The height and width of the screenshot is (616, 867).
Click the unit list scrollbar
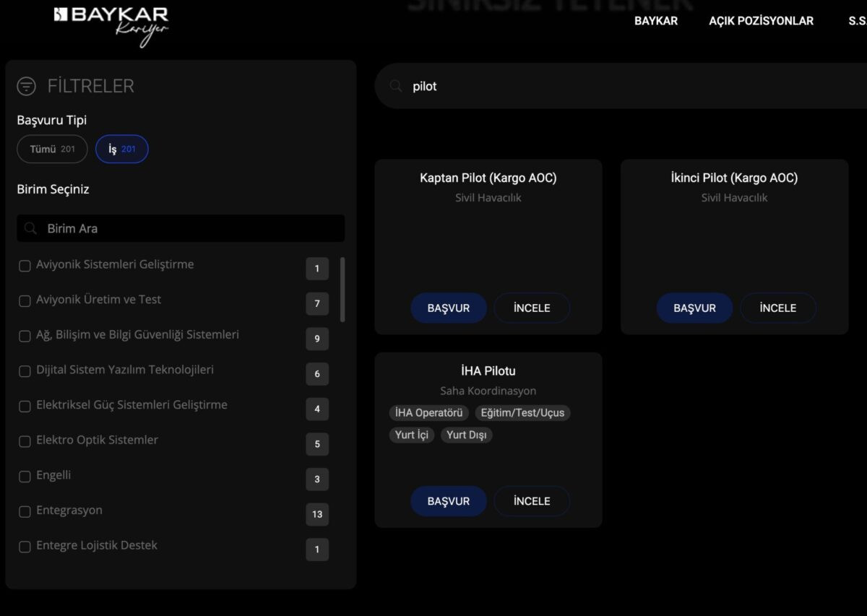click(x=342, y=290)
